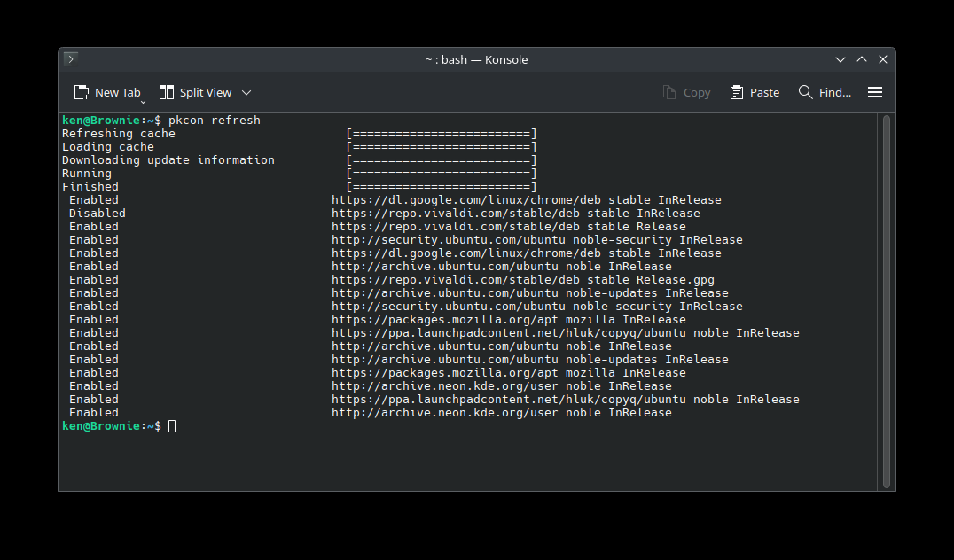Close the Konsole window
The height and width of the screenshot is (560, 954).
[x=883, y=59]
